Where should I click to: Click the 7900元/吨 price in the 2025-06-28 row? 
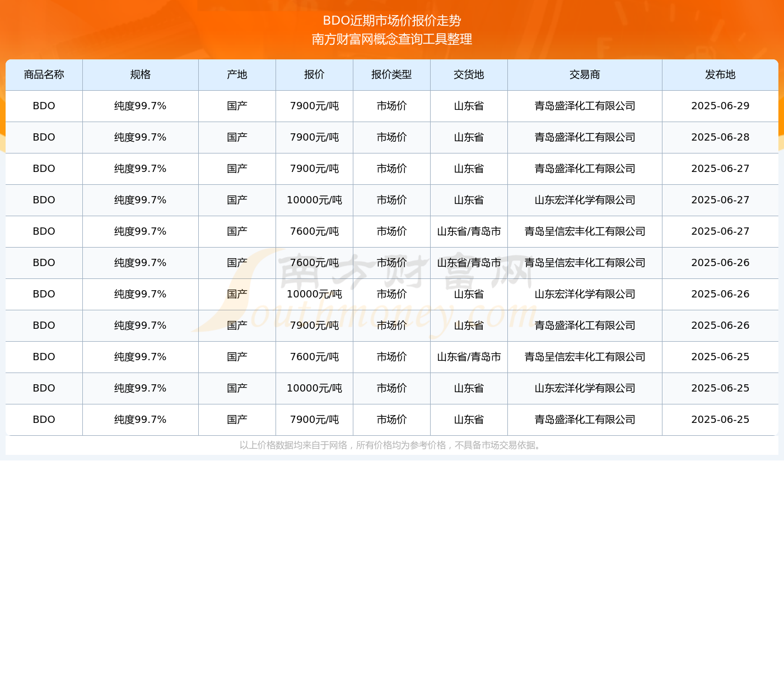[x=315, y=137]
